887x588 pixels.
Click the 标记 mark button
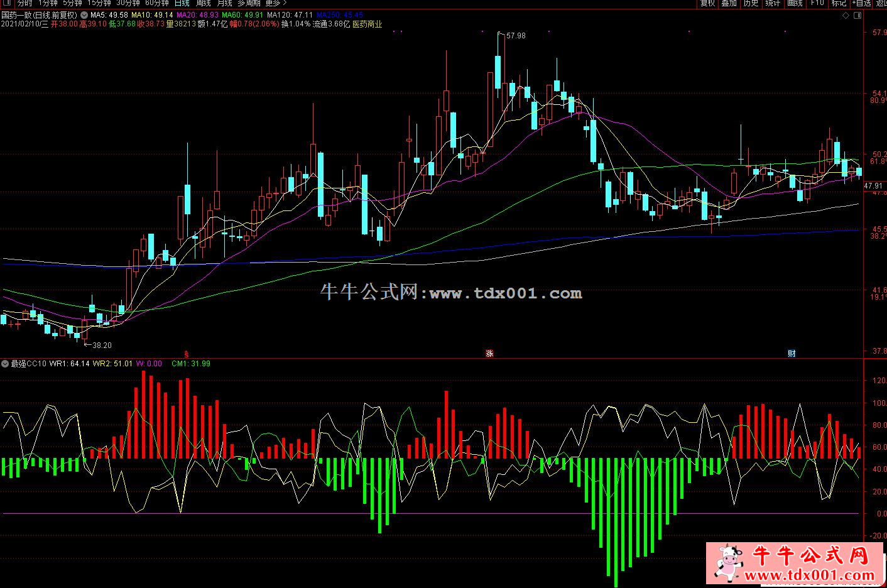point(839,3)
